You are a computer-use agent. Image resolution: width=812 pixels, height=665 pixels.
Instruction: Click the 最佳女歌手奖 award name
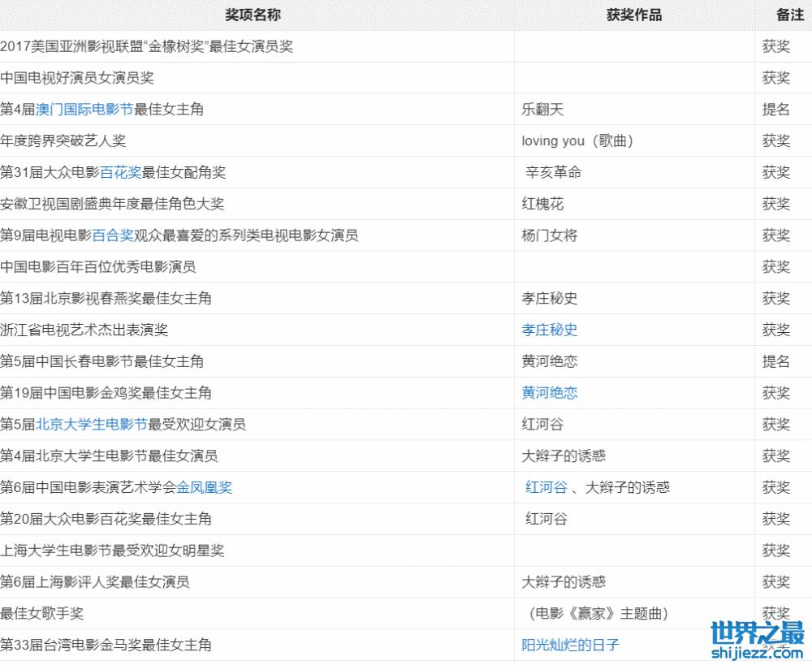point(42,614)
